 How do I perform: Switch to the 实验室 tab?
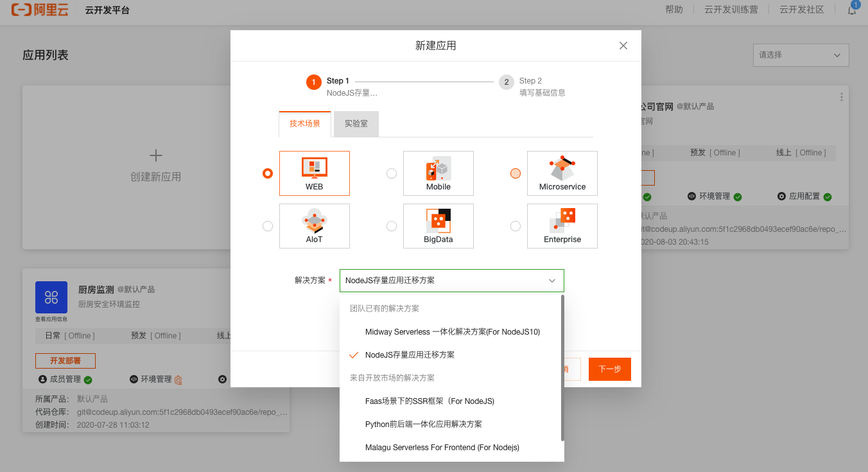click(356, 123)
